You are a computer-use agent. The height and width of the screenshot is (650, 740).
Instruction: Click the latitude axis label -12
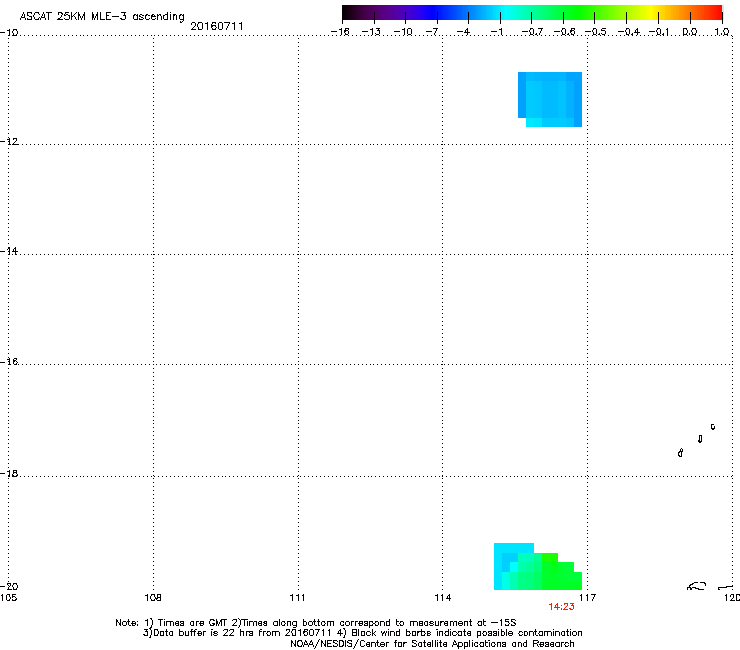click(x=9, y=142)
